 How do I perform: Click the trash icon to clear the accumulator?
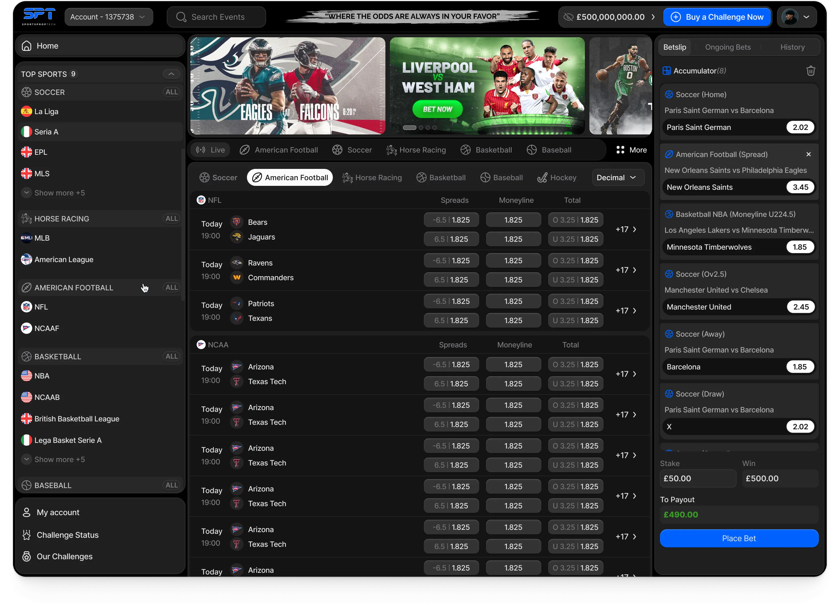[x=810, y=71]
